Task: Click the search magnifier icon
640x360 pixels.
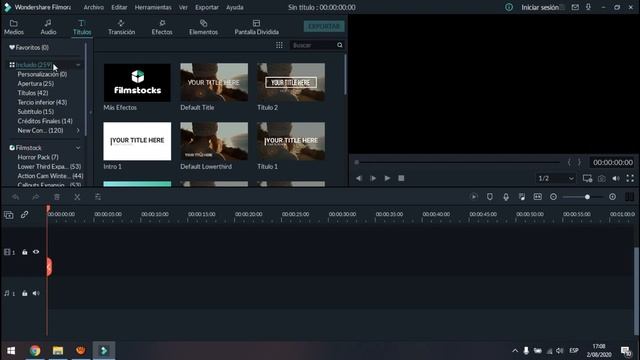Action: click(x=340, y=45)
